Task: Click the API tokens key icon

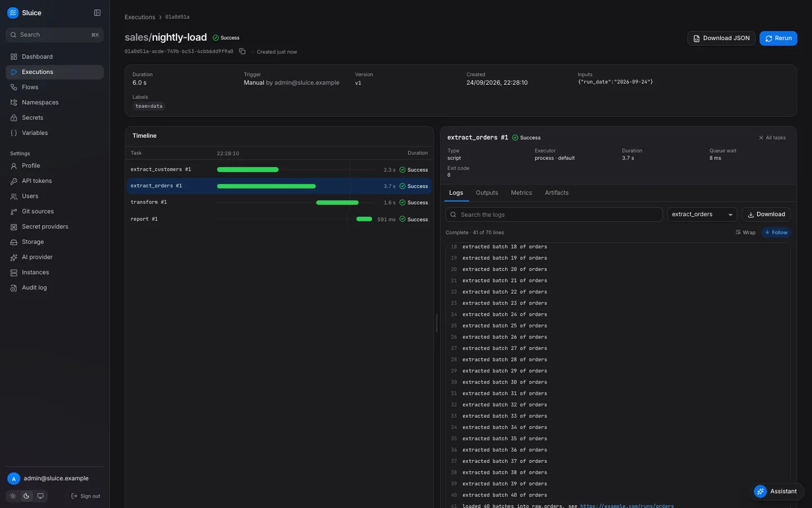Action: [14, 181]
